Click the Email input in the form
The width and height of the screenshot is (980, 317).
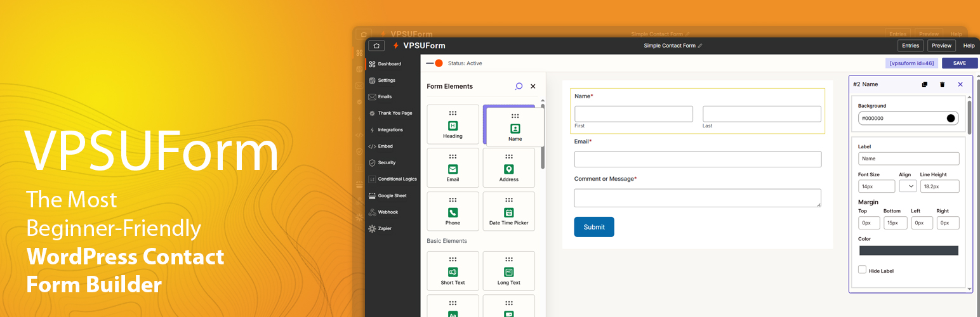698,159
